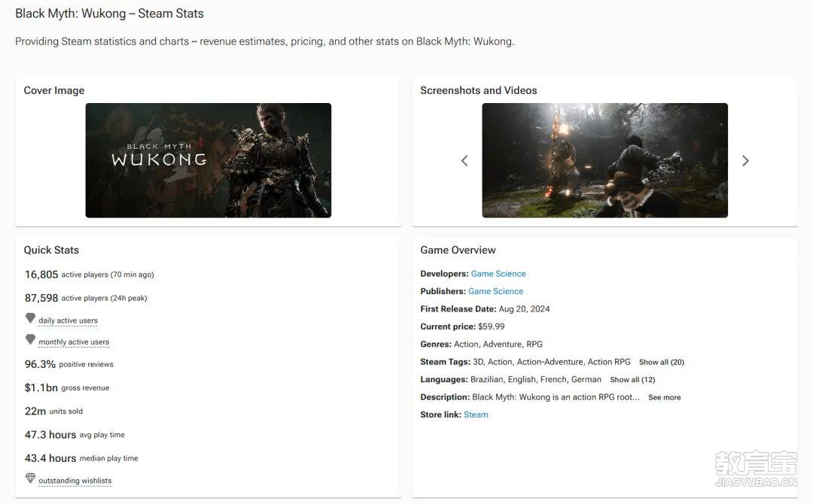Click the diamond icon beside monthly active users
The image size is (813, 504).
point(31,339)
